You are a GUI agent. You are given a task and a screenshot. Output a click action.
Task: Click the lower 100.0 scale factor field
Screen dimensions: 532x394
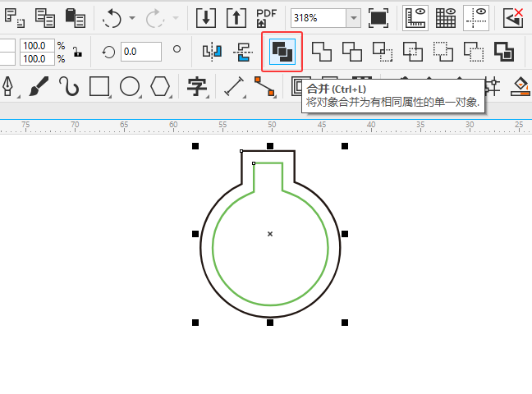pyautogui.click(x=37, y=59)
